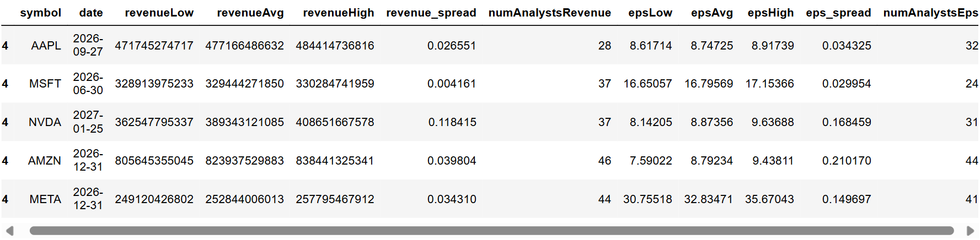980x240 pixels.
Task: Click revenueLow value 362547795337
Action: pyautogui.click(x=154, y=122)
